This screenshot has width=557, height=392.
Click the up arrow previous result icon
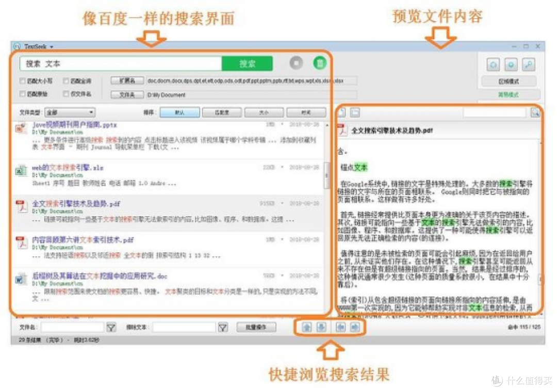point(307,327)
